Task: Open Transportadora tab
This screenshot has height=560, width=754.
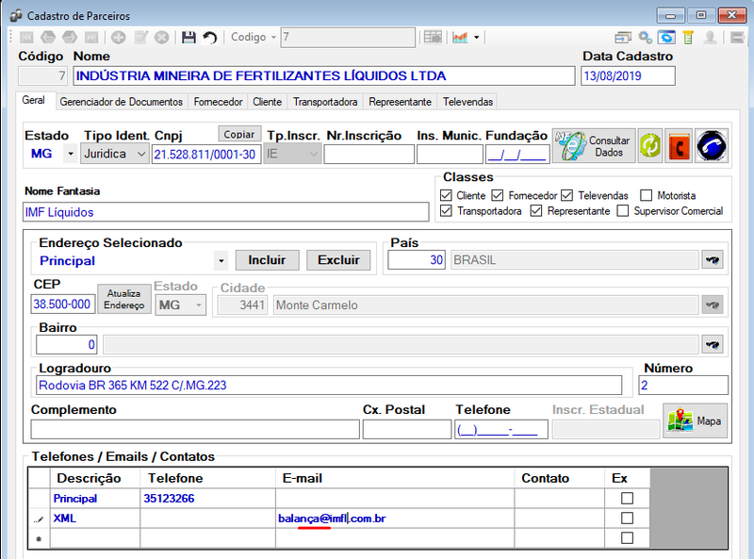Action: [x=325, y=102]
